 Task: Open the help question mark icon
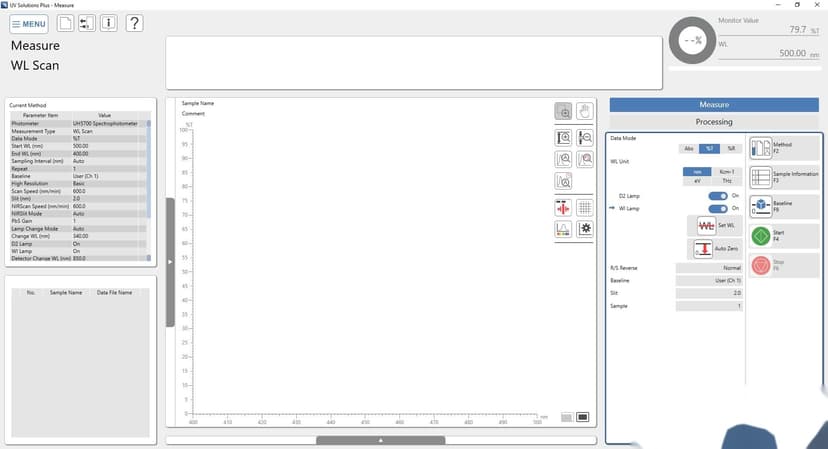click(x=135, y=23)
